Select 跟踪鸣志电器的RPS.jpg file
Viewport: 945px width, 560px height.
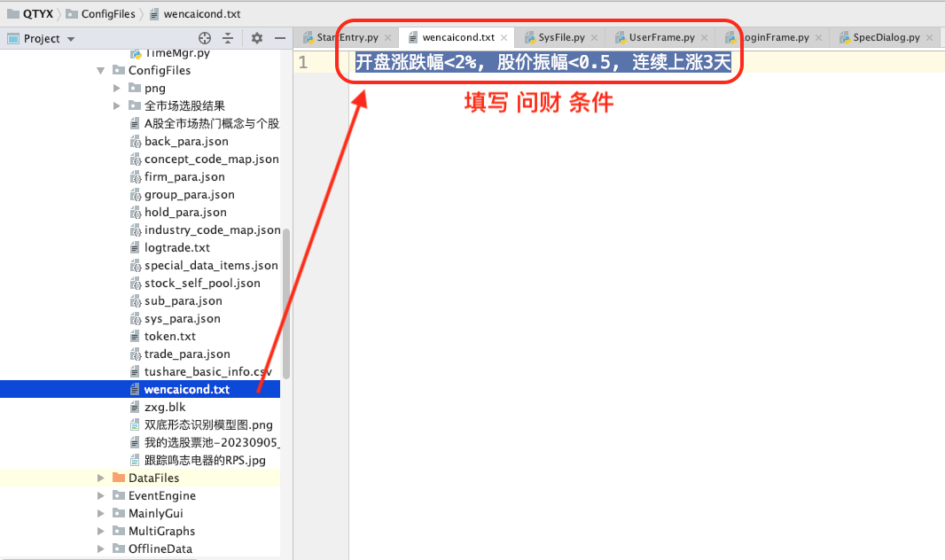tap(205, 461)
